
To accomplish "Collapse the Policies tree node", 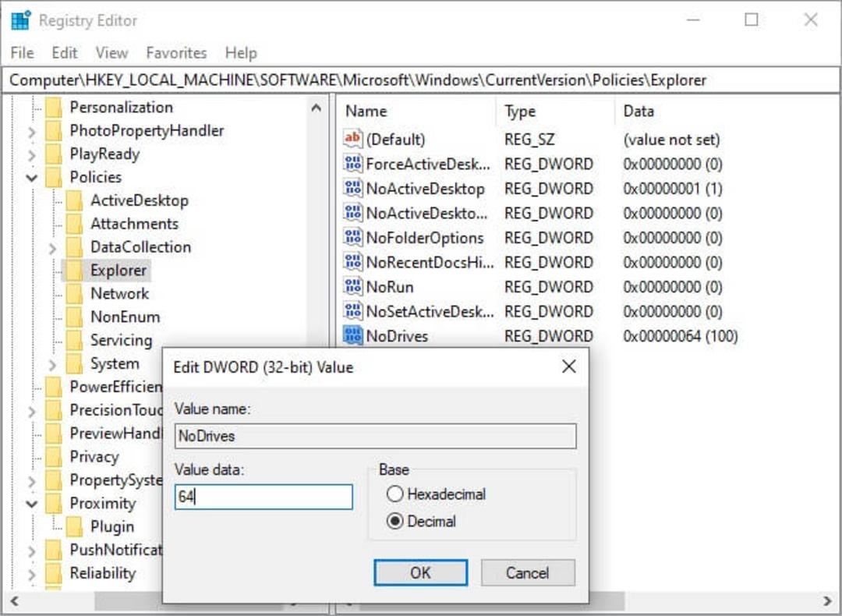I will tap(32, 177).
